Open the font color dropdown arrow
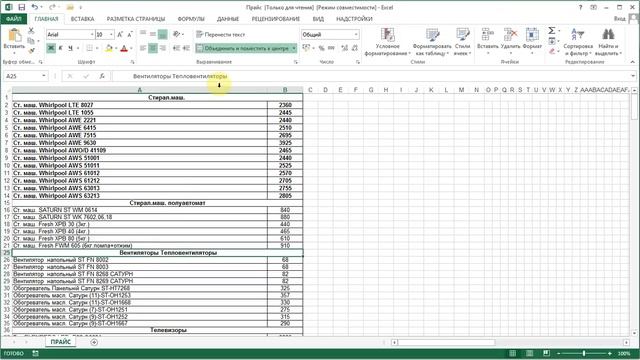640x360 pixels. [x=131, y=49]
